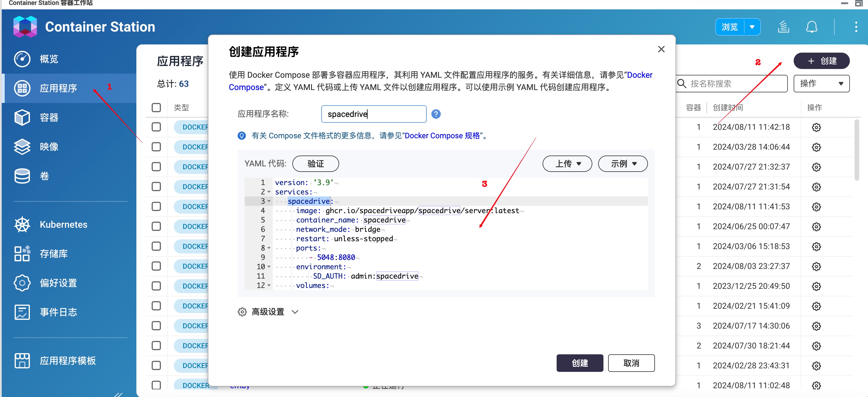This screenshot has width=868, height=397.
Task: Click the 应用程序名称 input field
Action: [x=374, y=114]
